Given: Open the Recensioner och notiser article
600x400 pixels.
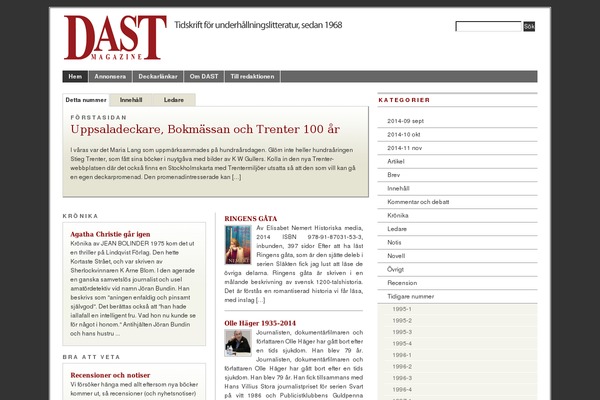Looking at the screenshot, I should [x=110, y=375].
